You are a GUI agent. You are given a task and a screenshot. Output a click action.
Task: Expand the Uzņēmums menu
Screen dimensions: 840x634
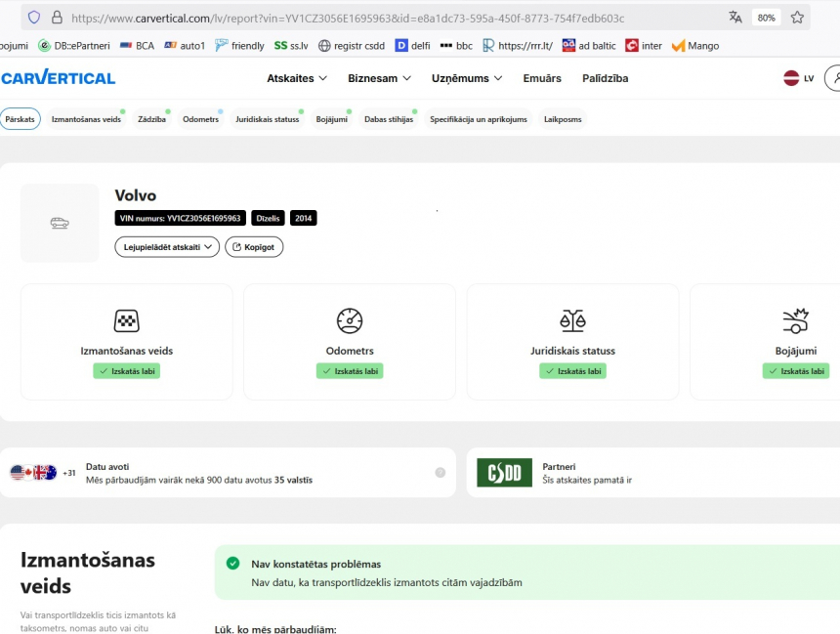(x=467, y=78)
